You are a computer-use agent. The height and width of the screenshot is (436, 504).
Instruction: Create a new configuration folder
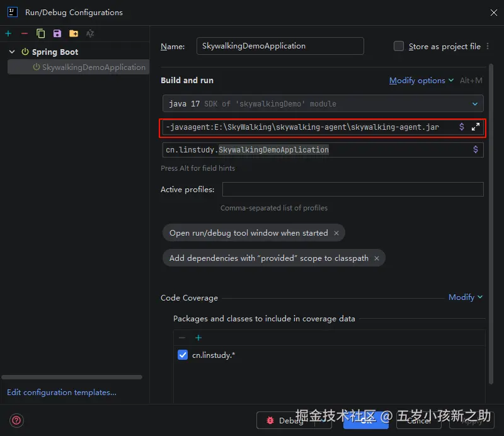point(74,33)
